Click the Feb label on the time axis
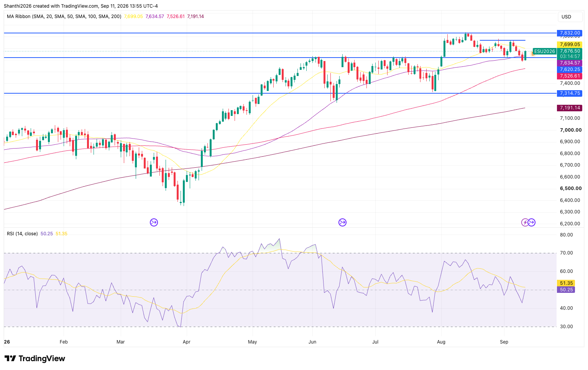This screenshot has width=588, height=370. pyautogui.click(x=64, y=342)
